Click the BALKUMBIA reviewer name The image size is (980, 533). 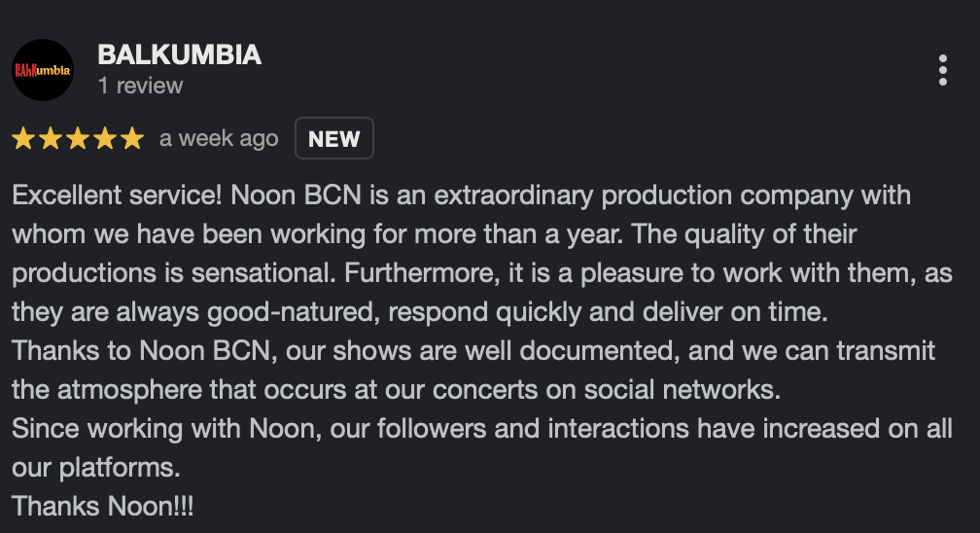[x=179, y=54]
